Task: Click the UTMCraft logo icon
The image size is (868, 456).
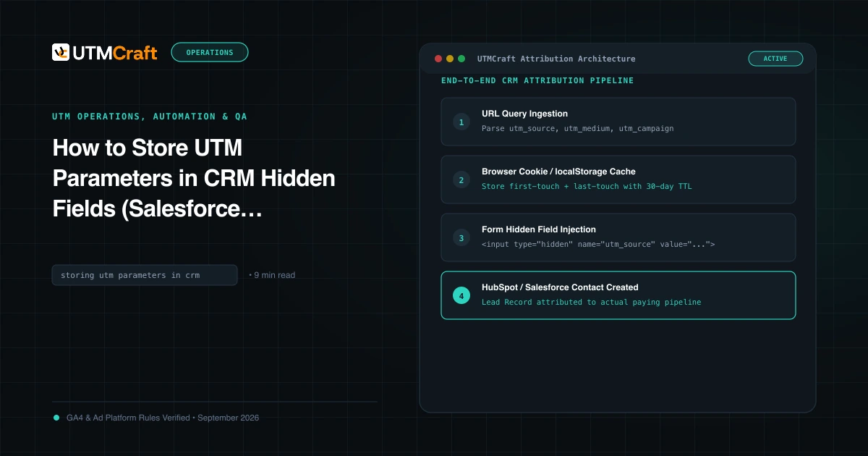Action: click(61, 52)
